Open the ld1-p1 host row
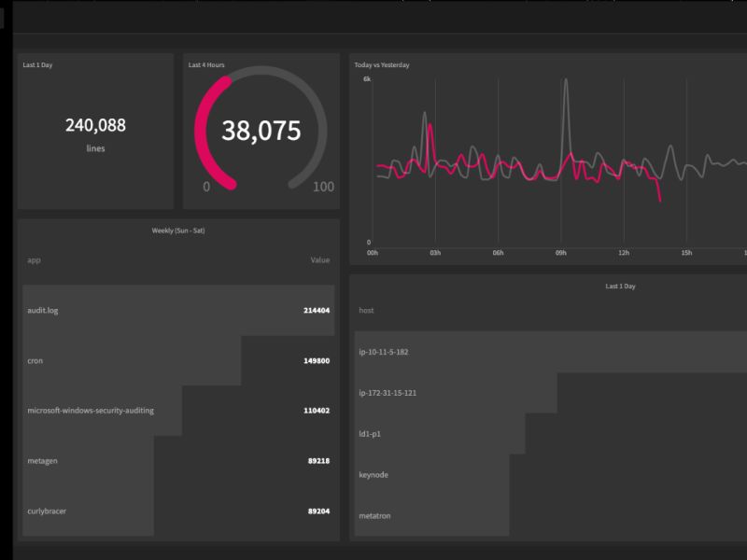The height and width of the screenshot is (560, 747). [551, 434]
